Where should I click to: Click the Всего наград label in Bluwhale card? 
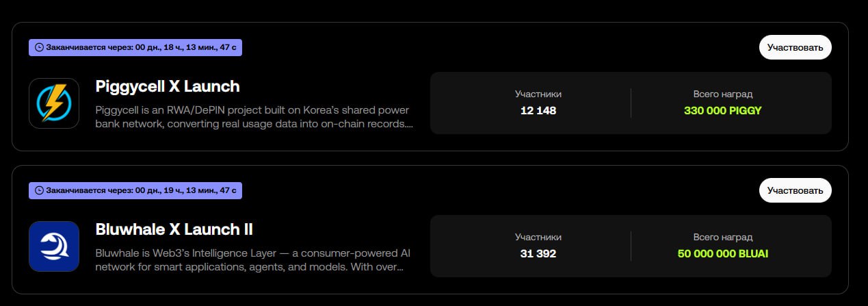tap(722, 238)
